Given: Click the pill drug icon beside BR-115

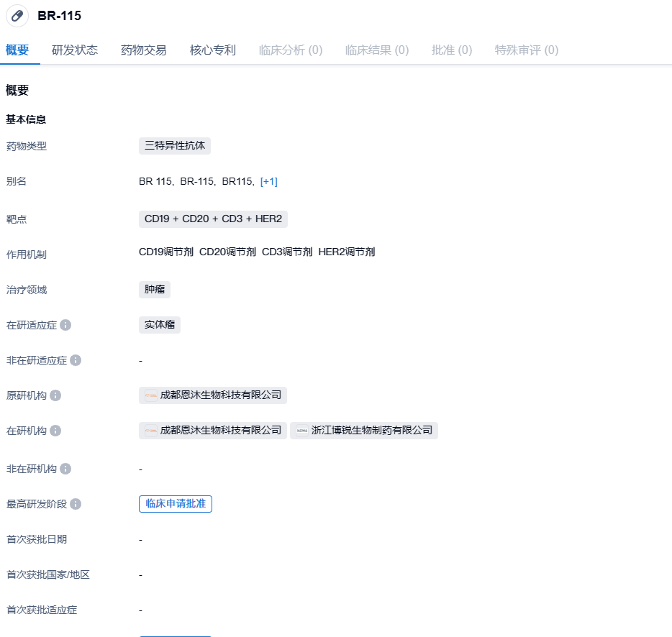Looking at the screenshot, I should [17, 16].
